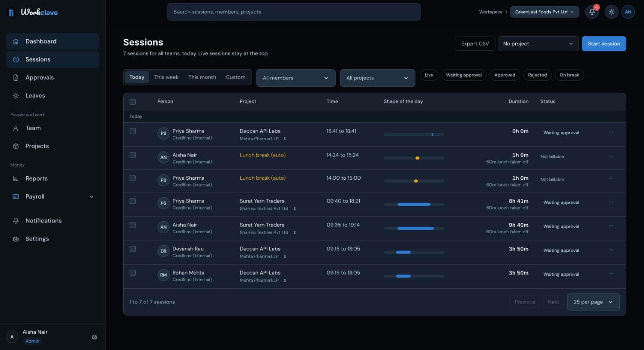Select all sessions header checkbox
The width and height of the screenshot is (644, 350).
click(x=133, y=102)
